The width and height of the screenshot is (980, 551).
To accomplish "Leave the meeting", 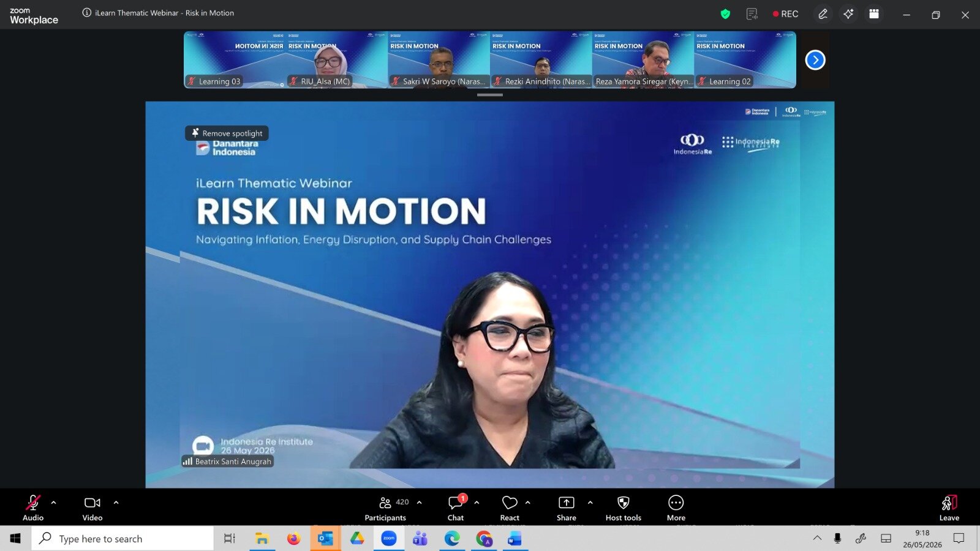I will pos(949,508).
